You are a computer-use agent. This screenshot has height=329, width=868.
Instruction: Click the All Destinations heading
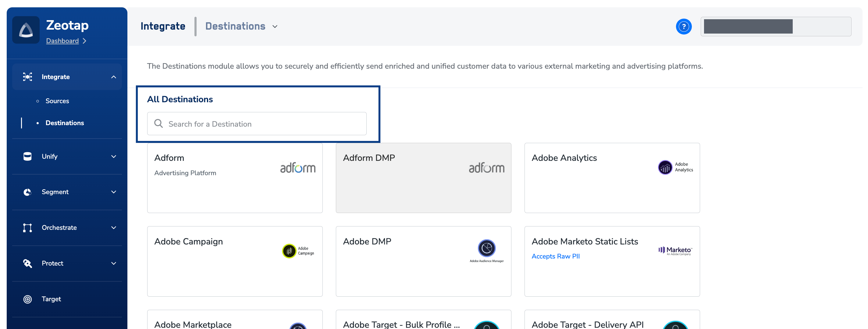180,99
